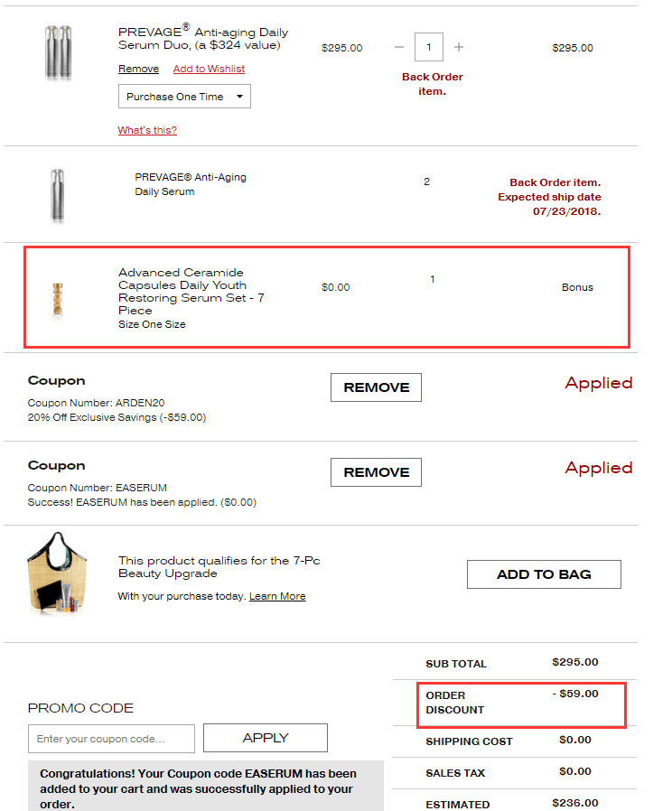The height and width of the screenshot is (811, 672).
Task: Increase quantity with the plus icon
Action: coord(459,47)
